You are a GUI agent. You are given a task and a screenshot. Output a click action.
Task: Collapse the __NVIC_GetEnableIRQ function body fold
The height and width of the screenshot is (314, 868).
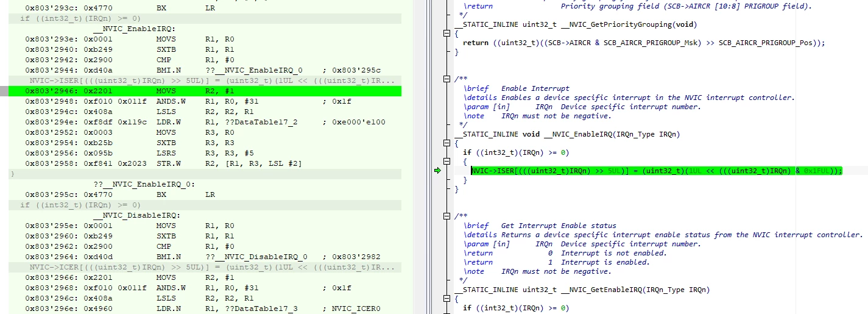tap(446, 299)
